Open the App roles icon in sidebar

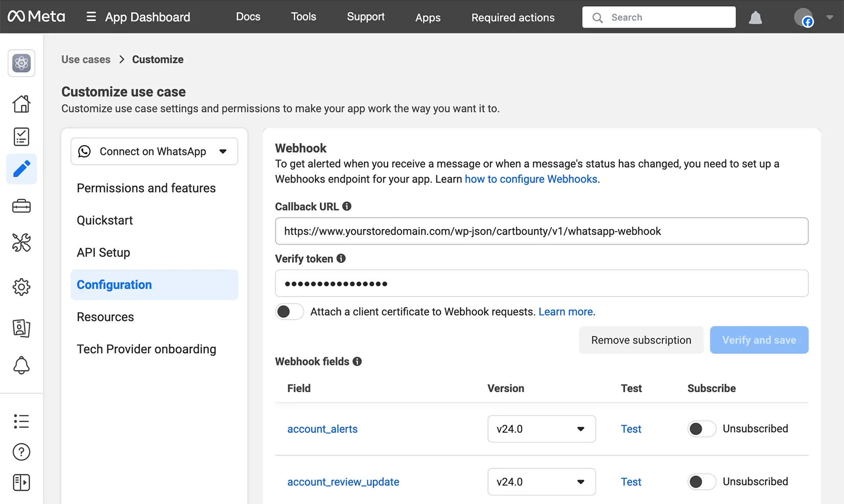click(x=21, y=329)
